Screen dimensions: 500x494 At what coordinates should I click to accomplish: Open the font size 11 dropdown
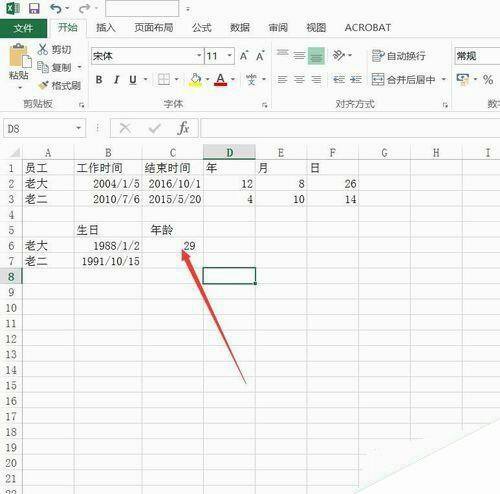(230, 55)
